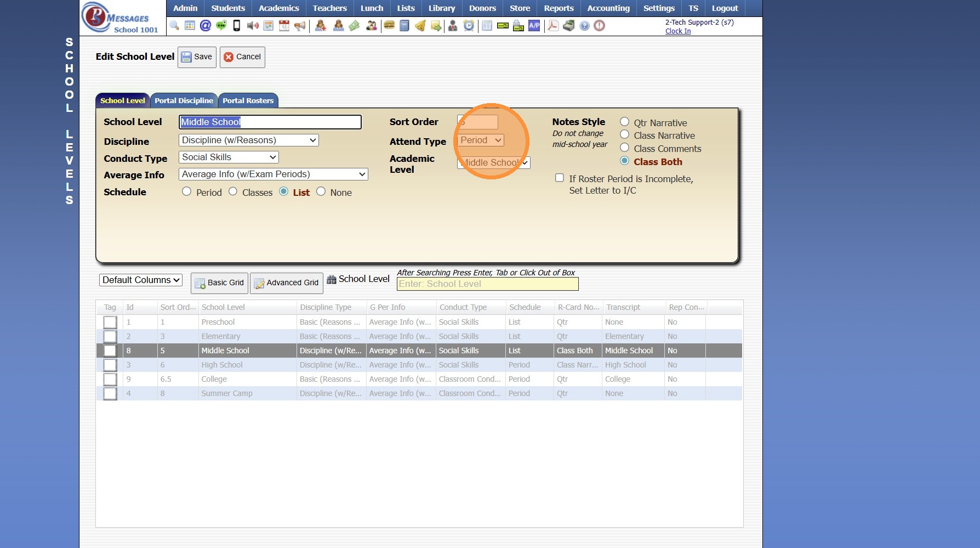The image size is (980, 548).
Task: Switch to Advanced Grid view
Action: (286, 283)
